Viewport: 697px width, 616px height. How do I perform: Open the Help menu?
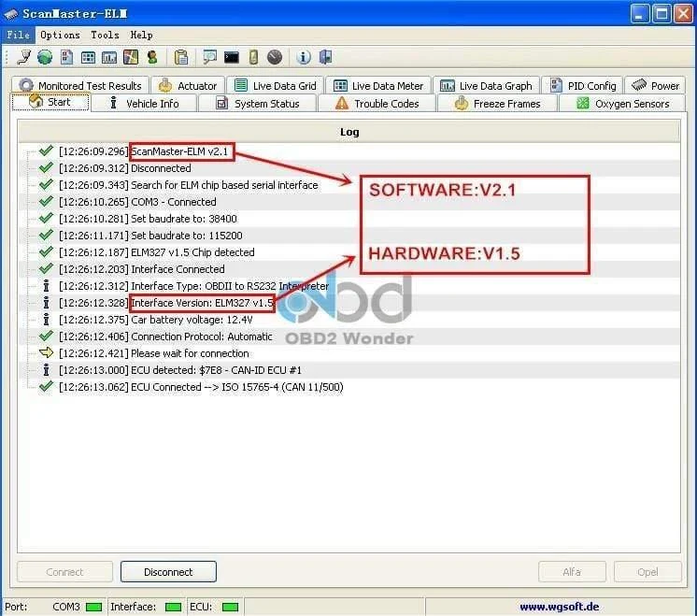141,35
